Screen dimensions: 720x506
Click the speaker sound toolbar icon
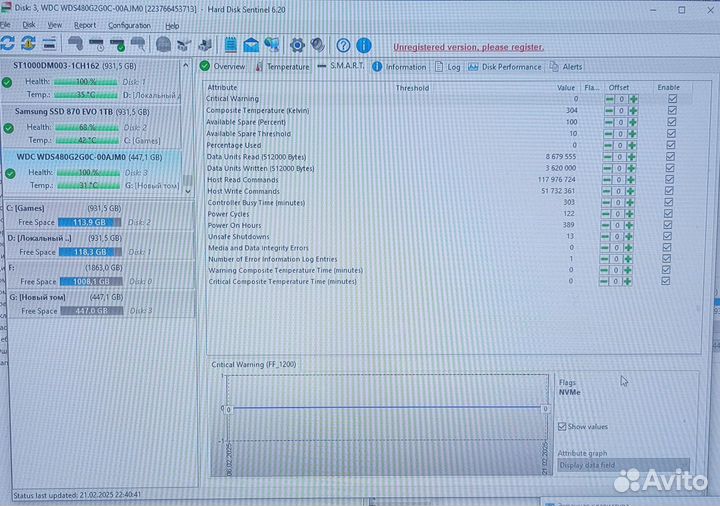[x=317, y=45]
